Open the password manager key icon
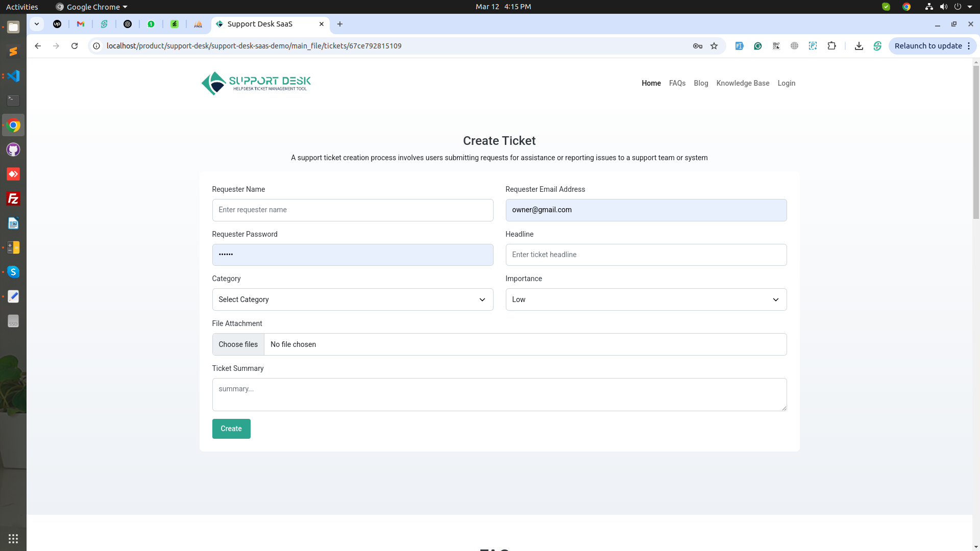Viewport: 980px width, 551px height. 698,46
